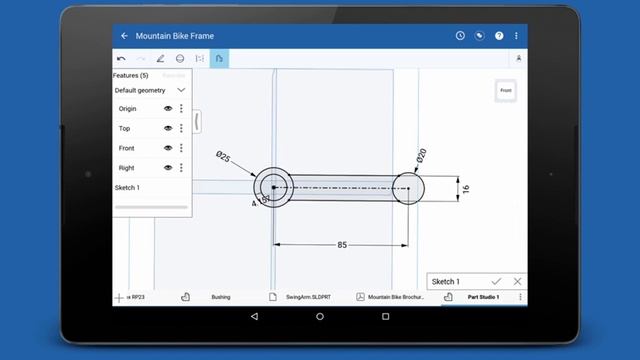
Task: Click the feature panel collapse handle
Action: 197,122
